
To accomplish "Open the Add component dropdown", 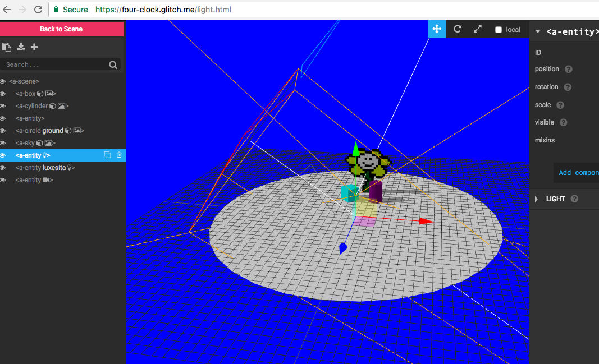I will 577,173.
